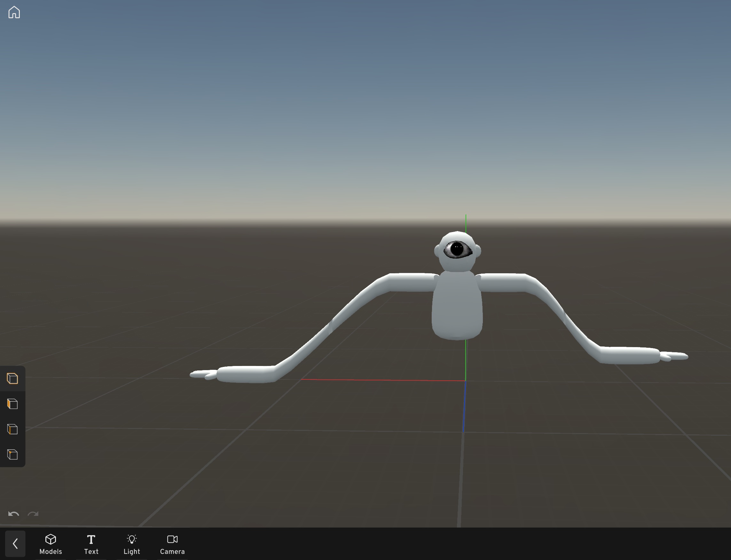
Task: Click the red X axis line
Action: (383, 380)
